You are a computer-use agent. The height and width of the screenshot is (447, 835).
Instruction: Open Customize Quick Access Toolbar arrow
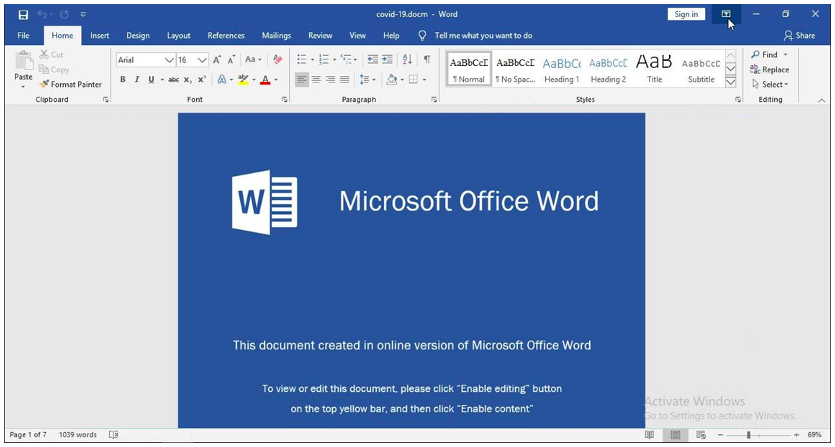pos(83,14)
